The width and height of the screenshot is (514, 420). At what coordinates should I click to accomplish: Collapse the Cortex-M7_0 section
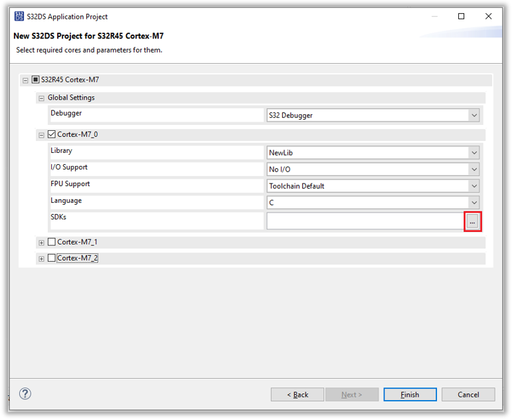click(x=41, y=136)
